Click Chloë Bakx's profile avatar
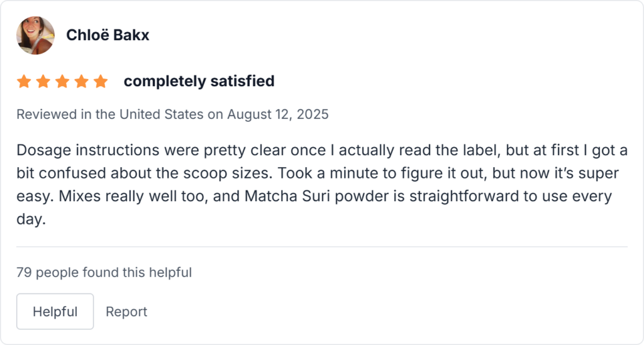644x345 pixels. pyautogui.click(x=35, y=35)
